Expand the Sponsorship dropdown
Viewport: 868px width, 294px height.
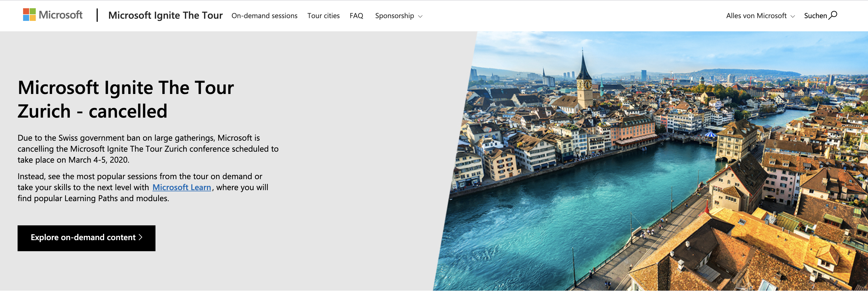tap(399, 16)
